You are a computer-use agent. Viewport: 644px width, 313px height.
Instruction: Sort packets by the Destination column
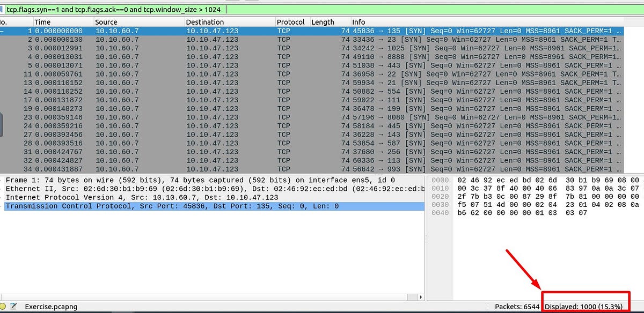(204, 22)
